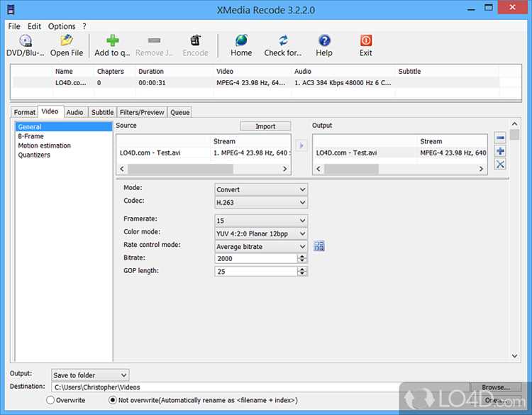Select General in the video settings list
This screenshot has width=532, height=415.
point(63,127)
